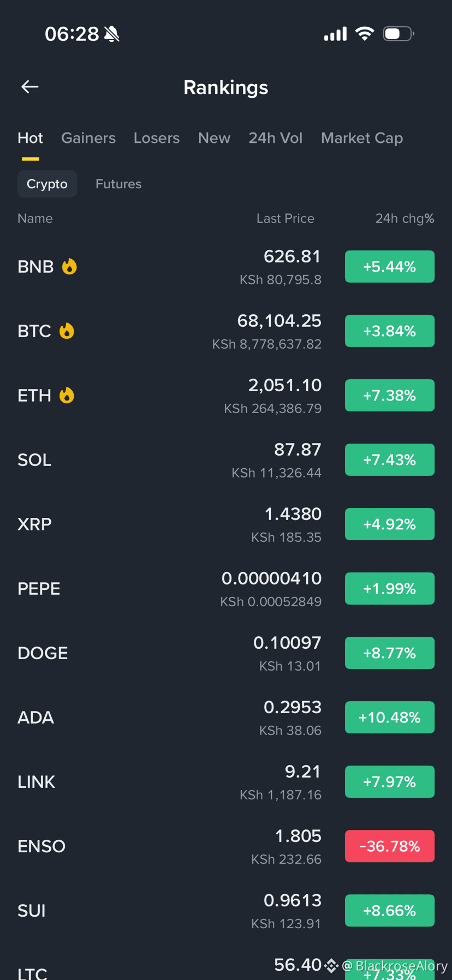
Task: Open the 24h Vol tab
Action: pyautogui.click(x=276, y=138)
